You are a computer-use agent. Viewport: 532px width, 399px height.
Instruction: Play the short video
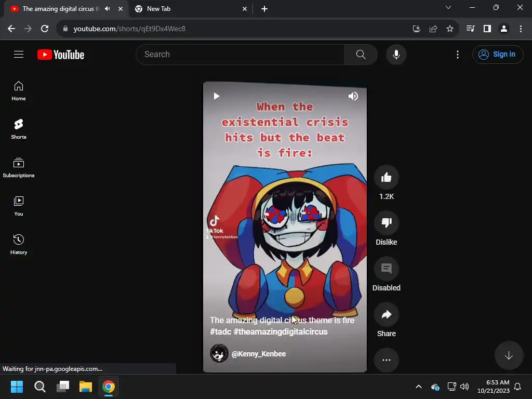pyautogui.click(x=217, y=96)
